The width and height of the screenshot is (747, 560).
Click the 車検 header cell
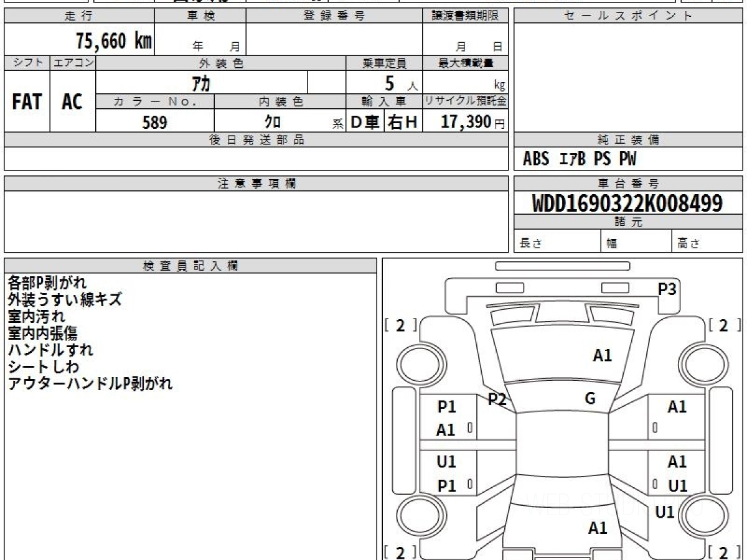coord(200,16)
